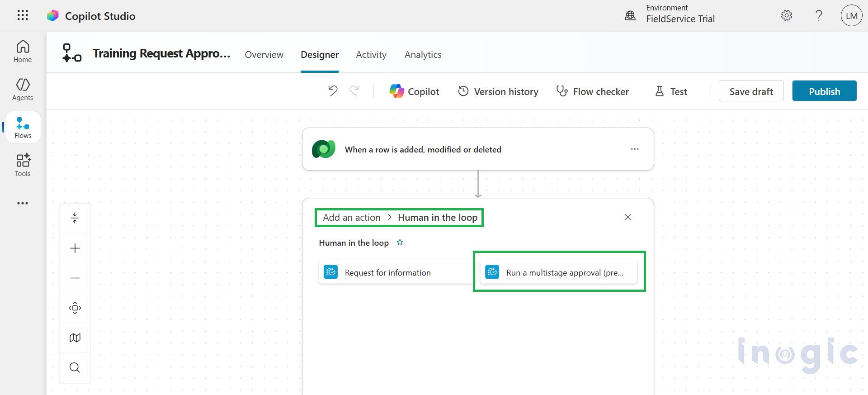
Task: Go to Home in sidebar
Action: (x=23, y=51)
